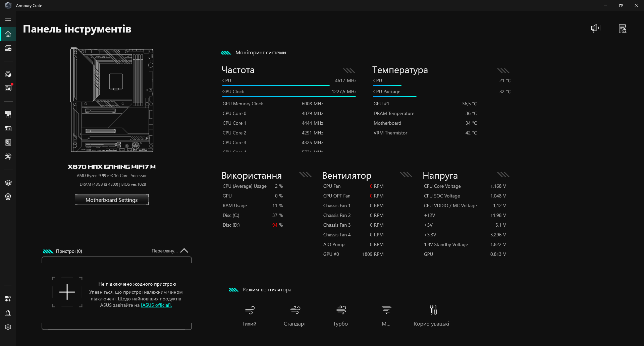Click the CPU Core Voltage label
Screen dimensions: 644x346
[442, 186]
